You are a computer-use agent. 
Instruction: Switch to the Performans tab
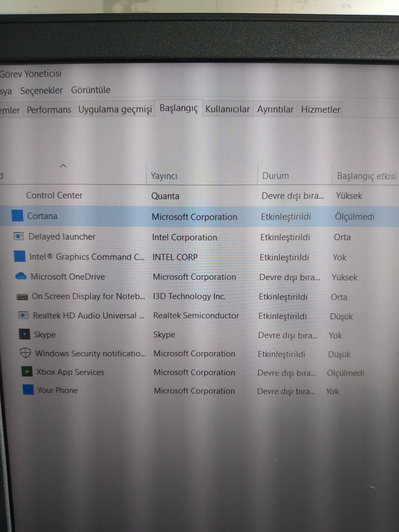click(x=49, y=110)
